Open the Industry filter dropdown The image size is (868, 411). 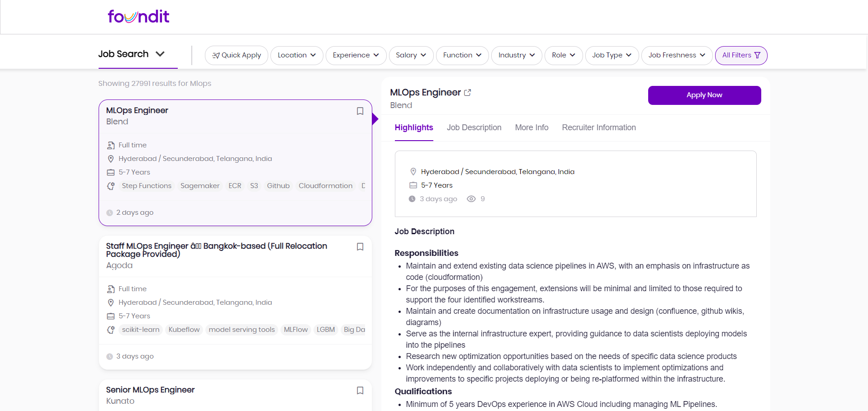(517, 56)
